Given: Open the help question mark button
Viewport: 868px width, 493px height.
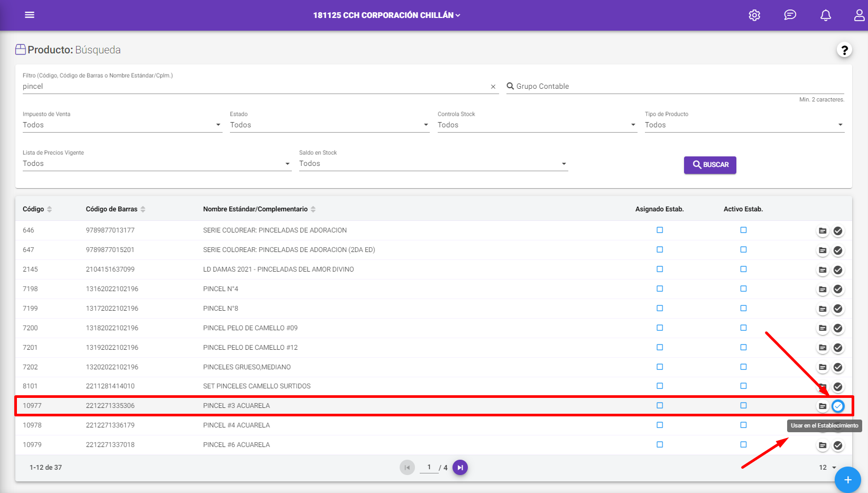Looking at the screenshot, I should 844,50.
